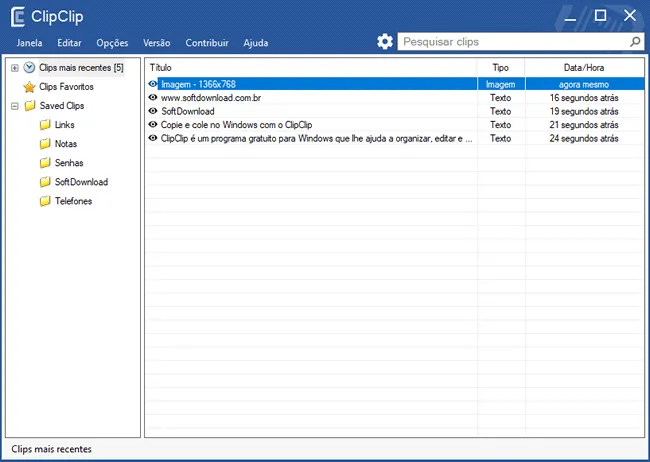Click the Texto cell beside 16 segundos atrás
This screenshot has height=462, width=650.
(x=500, y=97)
